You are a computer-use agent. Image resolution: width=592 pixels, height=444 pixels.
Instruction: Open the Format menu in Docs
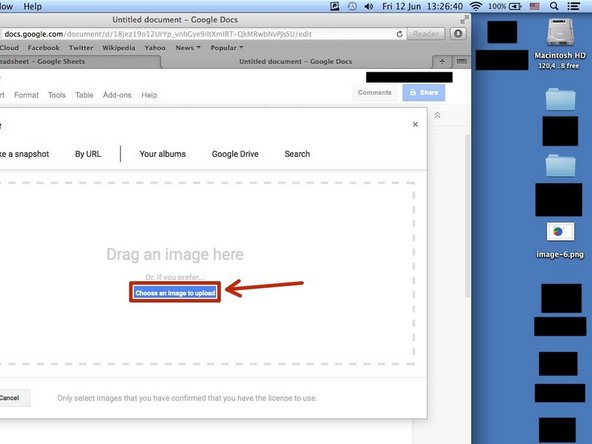(x=26, y=95)
